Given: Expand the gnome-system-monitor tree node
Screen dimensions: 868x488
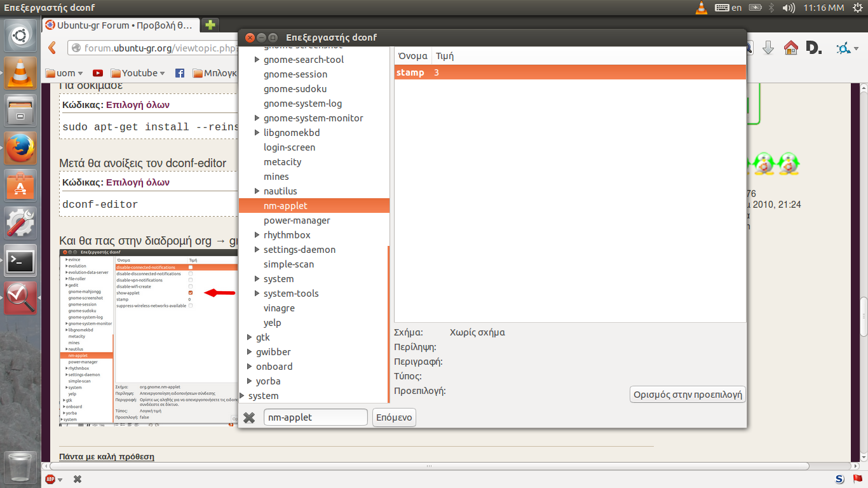Looking at the screenshot, I should [x=257, y=118].
